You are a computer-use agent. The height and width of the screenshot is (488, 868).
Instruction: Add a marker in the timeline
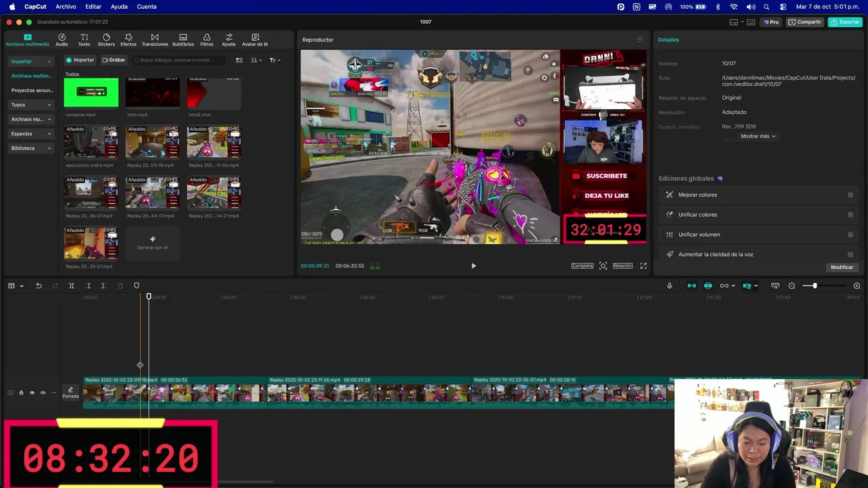point(136,286)
